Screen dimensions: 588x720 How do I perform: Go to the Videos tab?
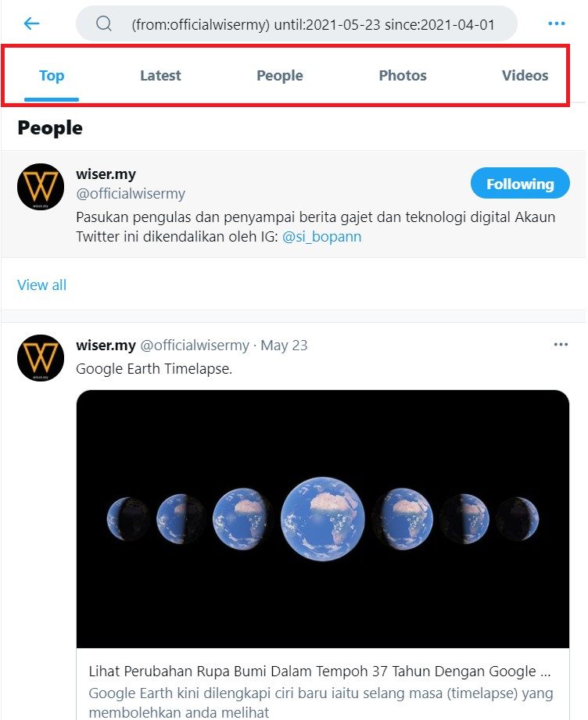tap(525, 76)
